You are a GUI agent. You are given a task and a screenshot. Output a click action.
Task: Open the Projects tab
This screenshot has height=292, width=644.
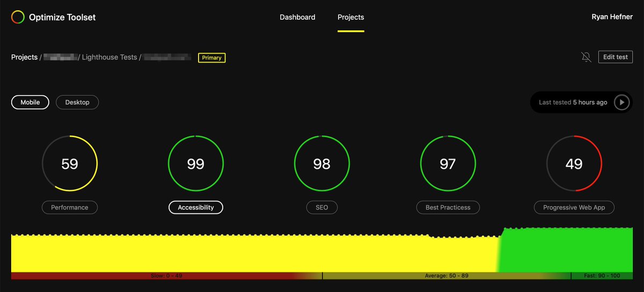pos(351,17)
